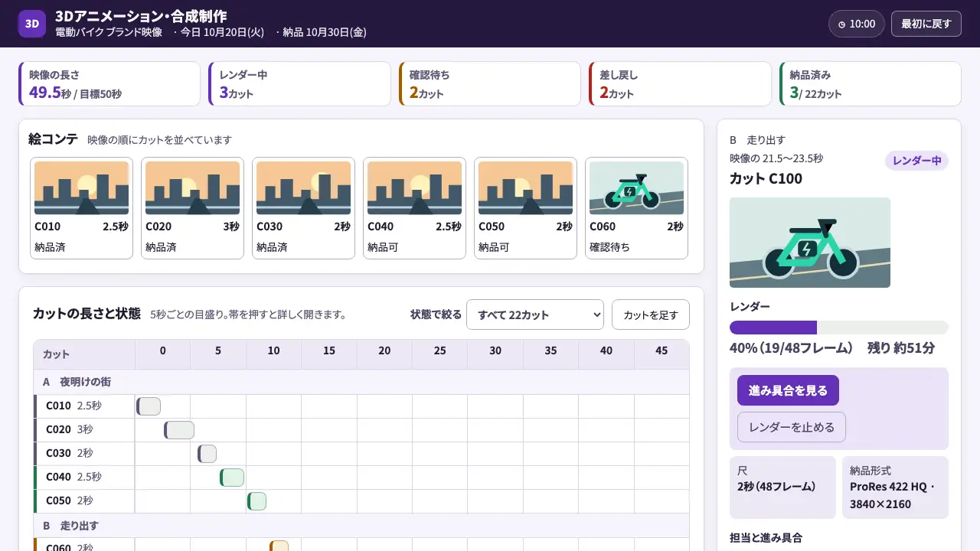Viewport: 980px width, 551px height.
Task: Click the 最初に戻す button
Action: point(926,24)
